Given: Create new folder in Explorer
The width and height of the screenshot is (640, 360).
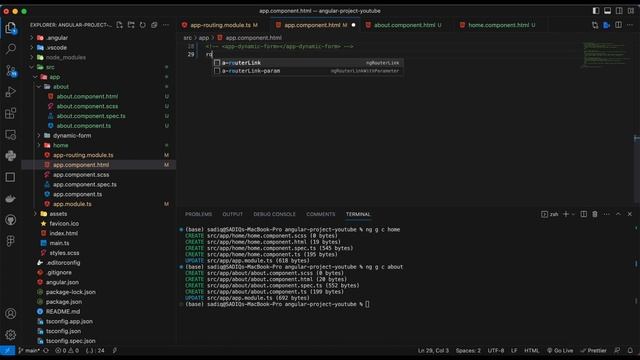Looking at the screenshot, I should point(131,25).
